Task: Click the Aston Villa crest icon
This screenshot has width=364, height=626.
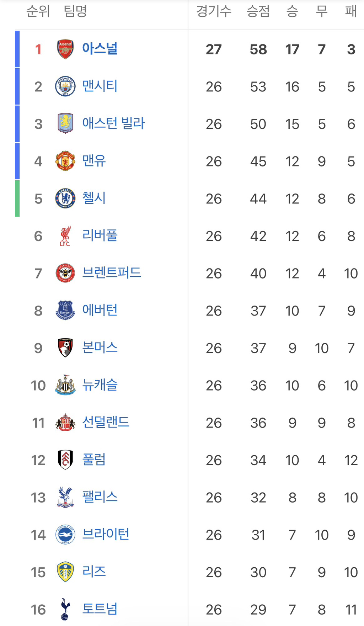Action: [x=65, y=123]
